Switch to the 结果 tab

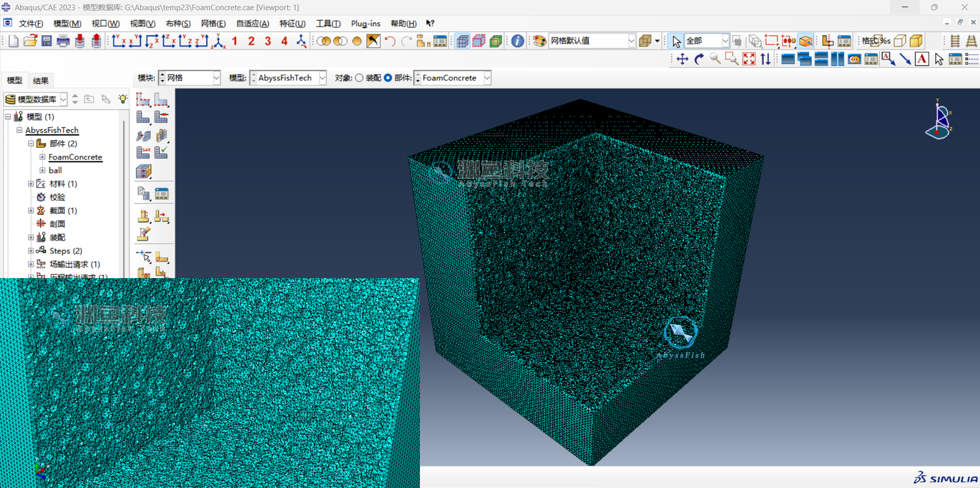(x=41, y=80)
